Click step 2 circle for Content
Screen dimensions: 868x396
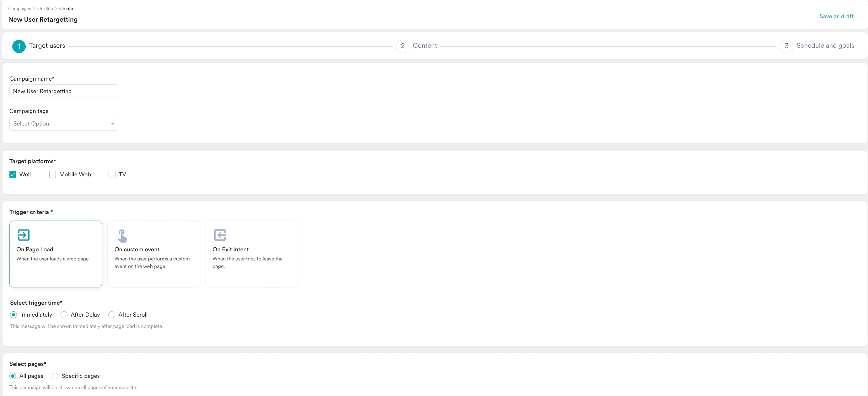(402, 46)
